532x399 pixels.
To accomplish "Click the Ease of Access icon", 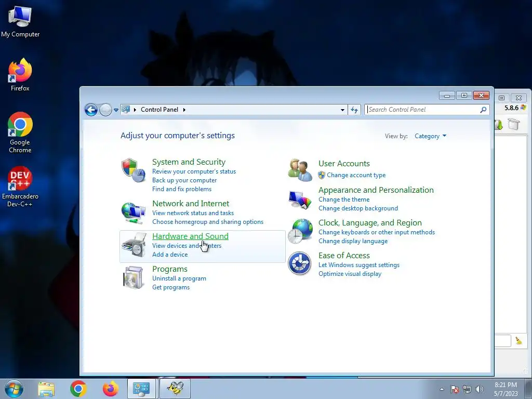I will [299, 263].
